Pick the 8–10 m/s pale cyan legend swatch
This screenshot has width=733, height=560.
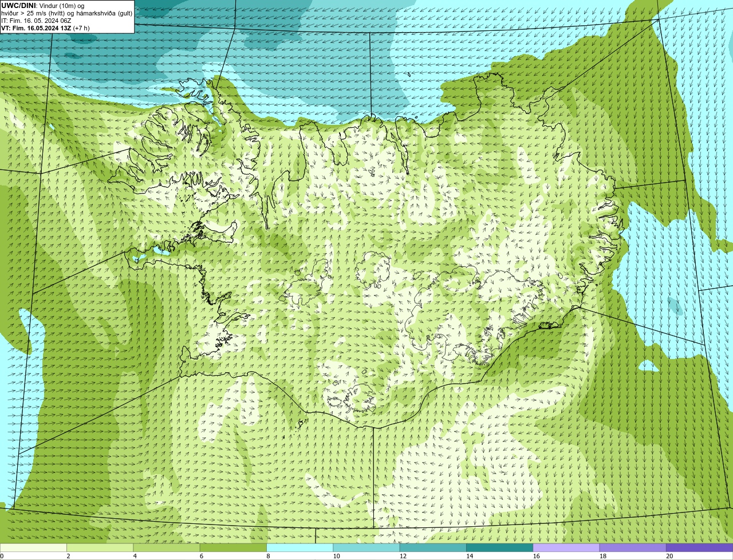[300, 547]
